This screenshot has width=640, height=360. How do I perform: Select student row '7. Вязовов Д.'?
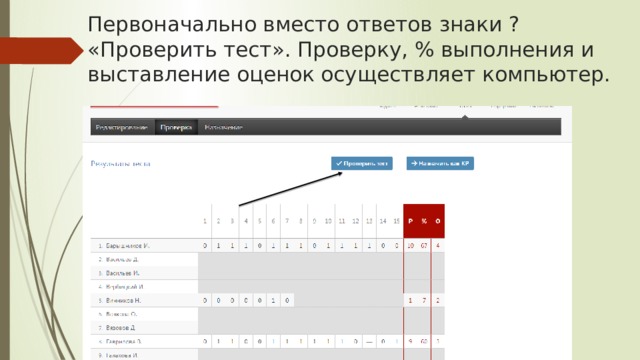tap(267, 328)
